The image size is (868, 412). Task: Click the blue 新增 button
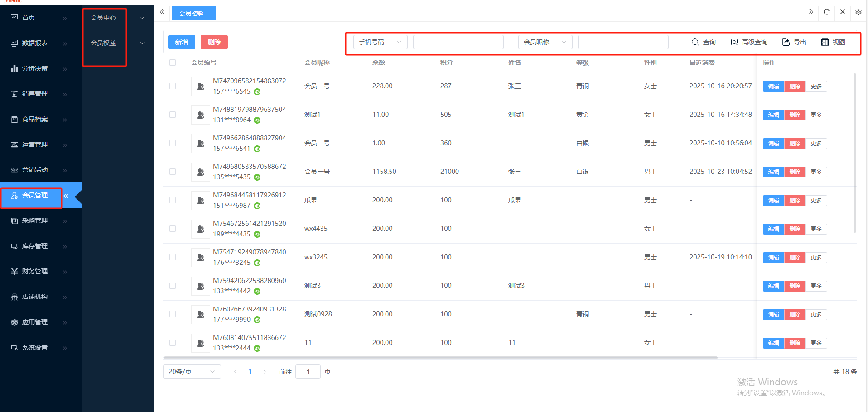[x=181, y=42]
